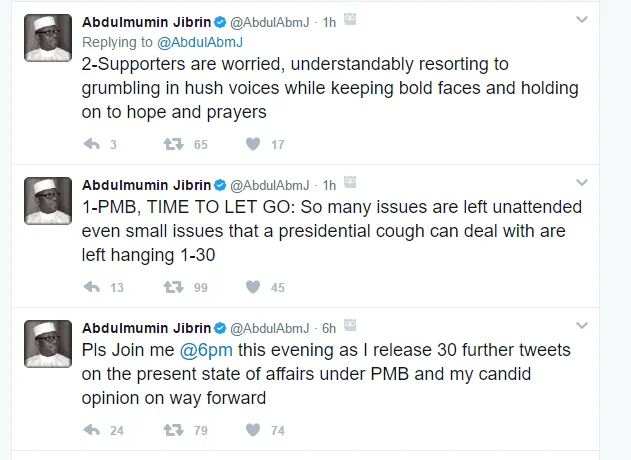This screenshot has height=460, width=631.
Task: Click the 6h timestamp on the last tweet
Action: click(328, 328)
